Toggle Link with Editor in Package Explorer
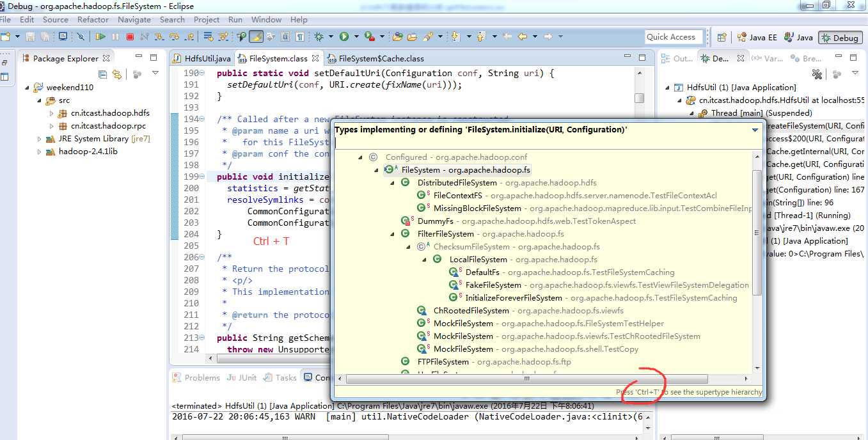Image resolution: width=868 pixels, height=440 pixels. (117, 74)
